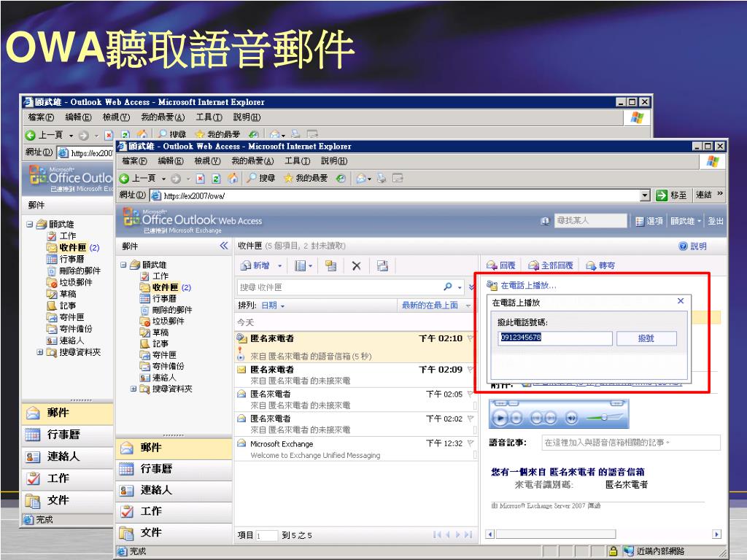The height and width of the screenshot is (560, 747).
Task: Click the reading pane scroll right arrow
Action: 716,534
